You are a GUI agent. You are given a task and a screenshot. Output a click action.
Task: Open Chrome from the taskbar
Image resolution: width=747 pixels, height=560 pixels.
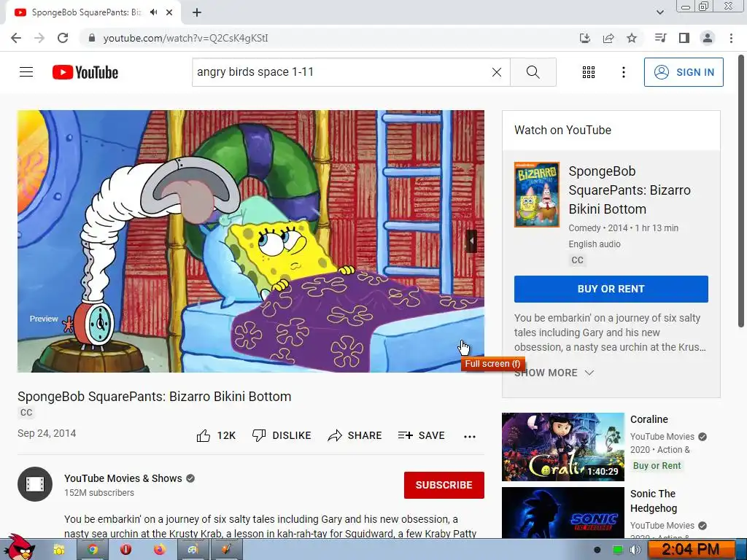93,550
